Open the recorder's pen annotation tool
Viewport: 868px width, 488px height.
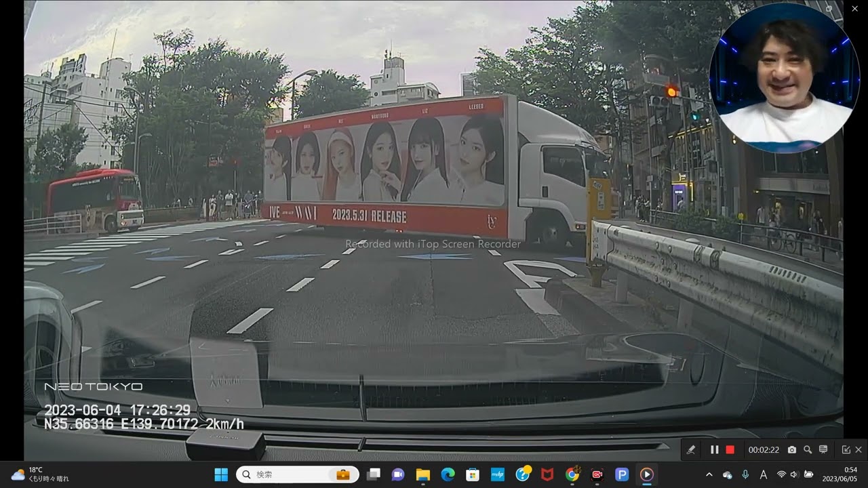click(x=690, y=450)
